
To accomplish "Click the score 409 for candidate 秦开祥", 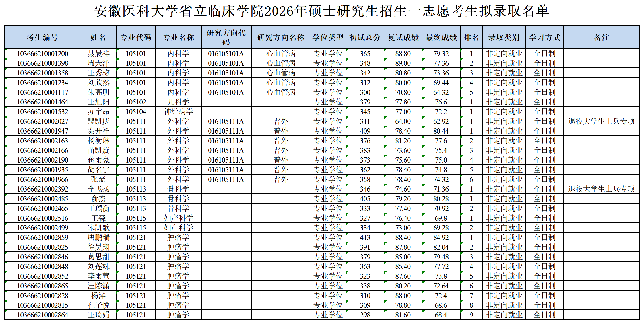I will pyautogui.click(x=365, y=131).
